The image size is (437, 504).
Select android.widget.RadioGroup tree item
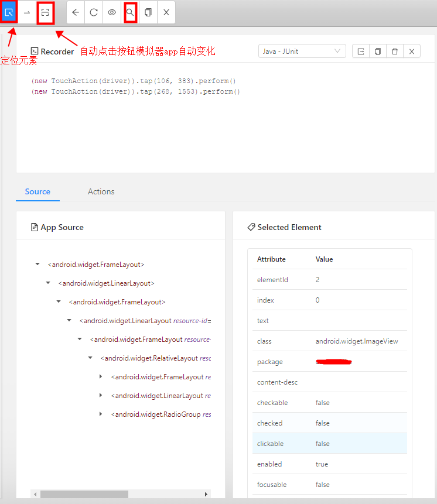(161, 414)
